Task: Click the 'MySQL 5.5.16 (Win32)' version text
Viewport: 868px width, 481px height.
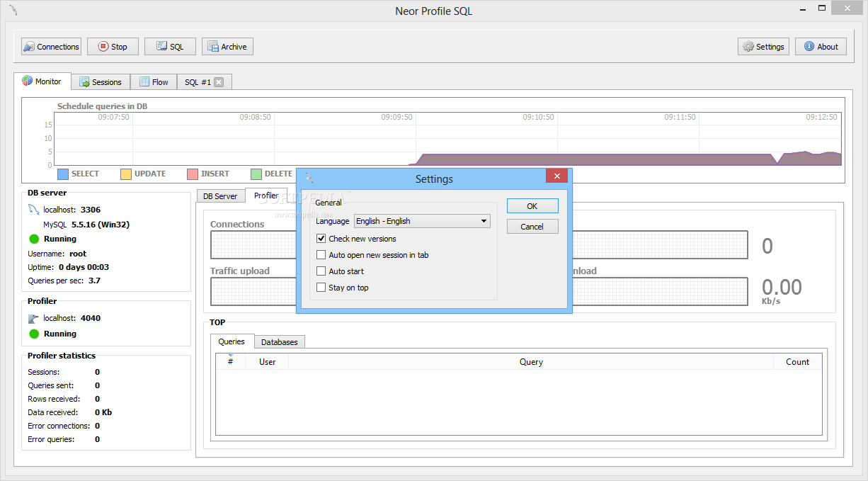Action: point(86,225)
